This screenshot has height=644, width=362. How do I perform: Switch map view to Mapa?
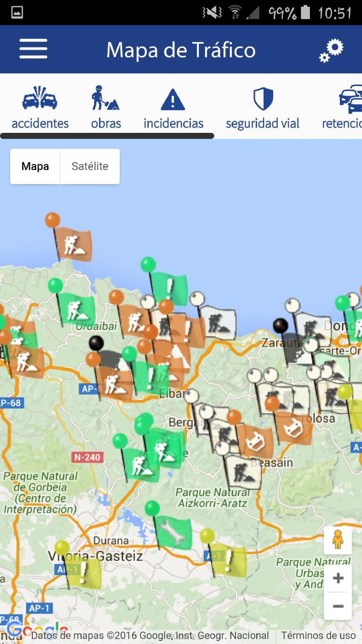coord(35,166)
